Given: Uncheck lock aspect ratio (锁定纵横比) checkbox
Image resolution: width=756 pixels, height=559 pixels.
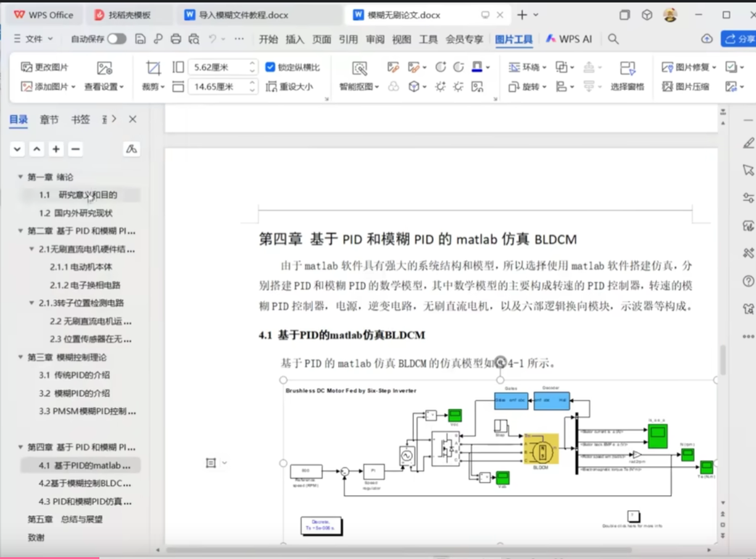Looking at the screenshot, I should click(270, 67).
